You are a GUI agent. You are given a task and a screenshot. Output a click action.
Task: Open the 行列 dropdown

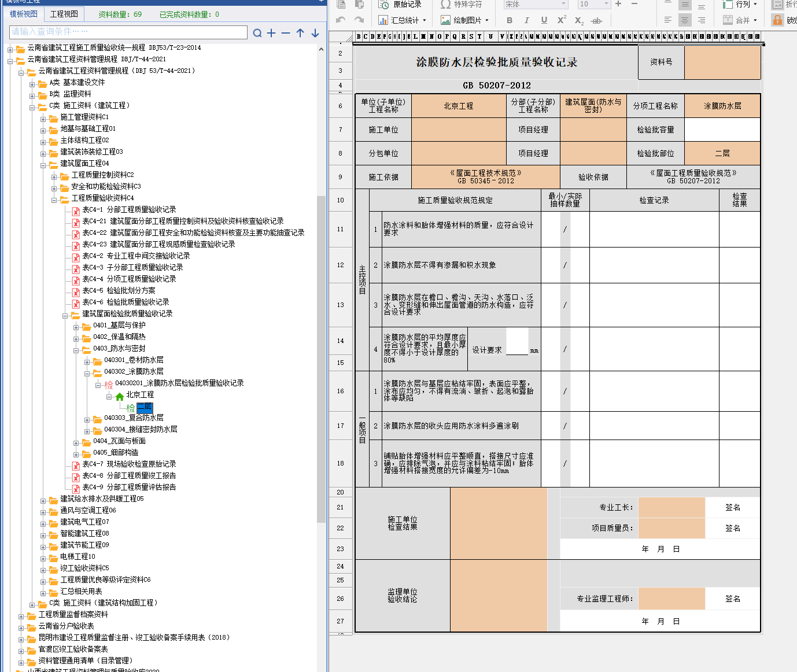click(740, 4)
